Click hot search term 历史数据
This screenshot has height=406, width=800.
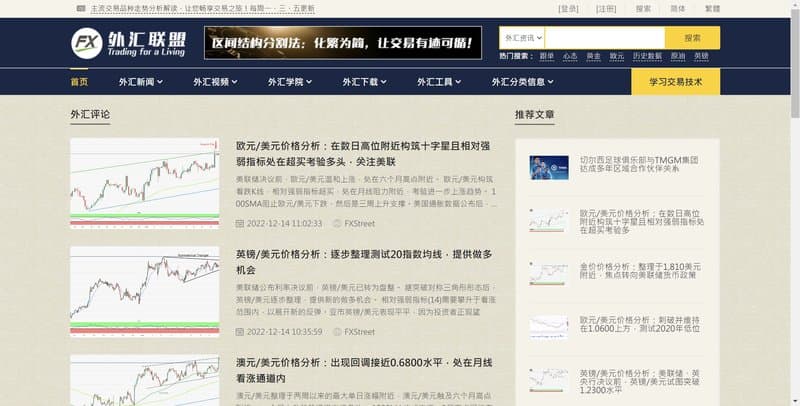coord(647,56)
